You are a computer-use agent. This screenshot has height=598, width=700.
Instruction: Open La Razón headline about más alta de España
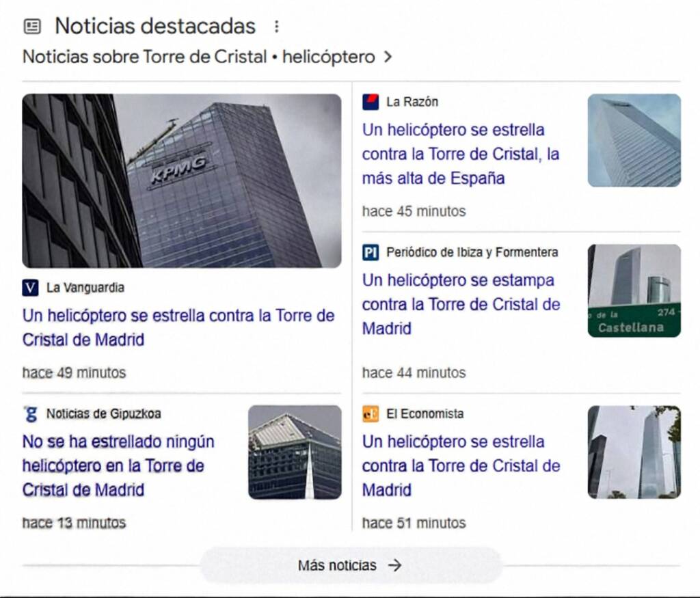[x=461, y=154]
